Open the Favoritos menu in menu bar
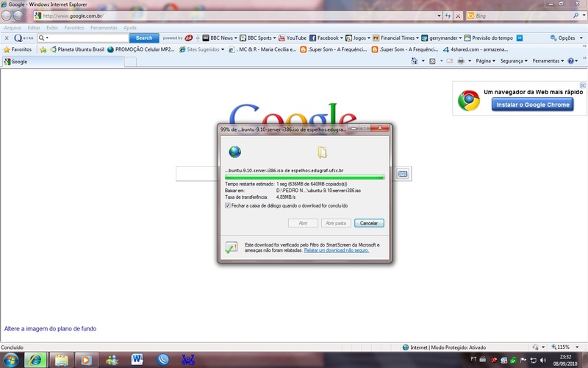 pyautogui.click(x=74, y=28)
